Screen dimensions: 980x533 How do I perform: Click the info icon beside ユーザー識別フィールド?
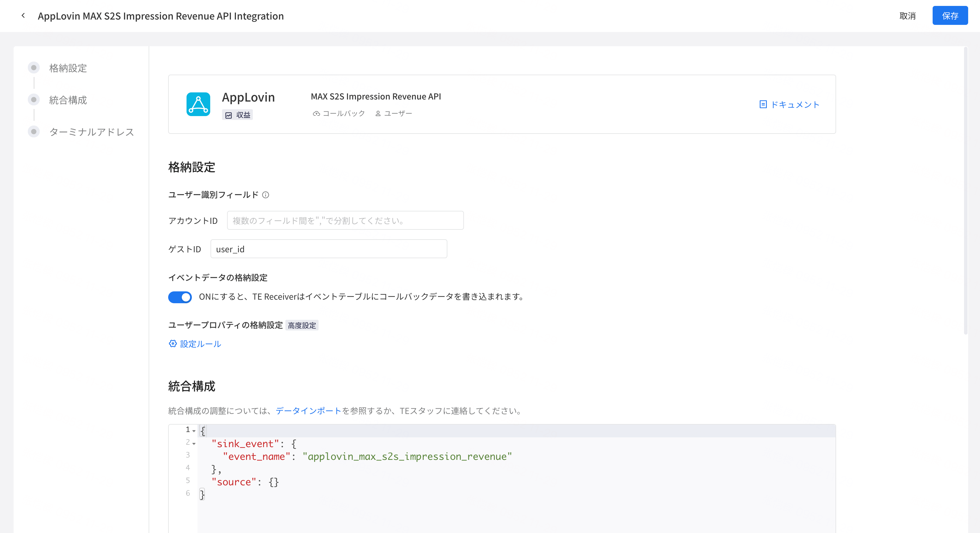(266, 195)
